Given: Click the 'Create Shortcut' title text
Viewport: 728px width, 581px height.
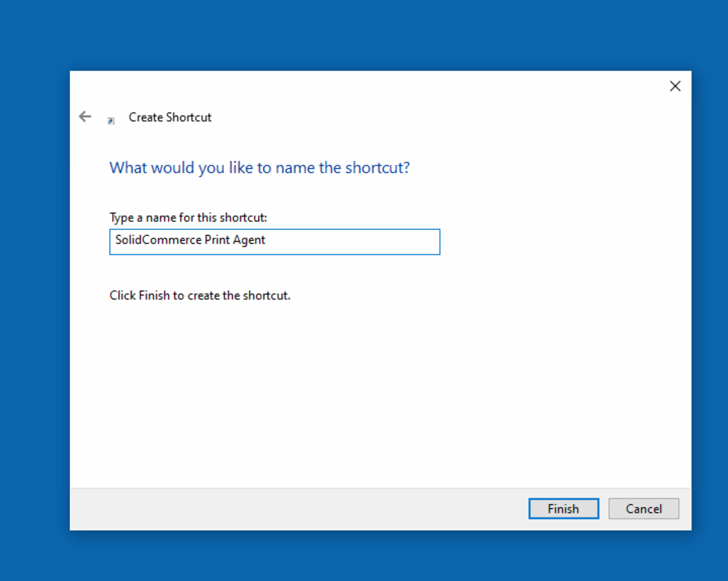Looking at the screenshot, I should pos(170,117).
